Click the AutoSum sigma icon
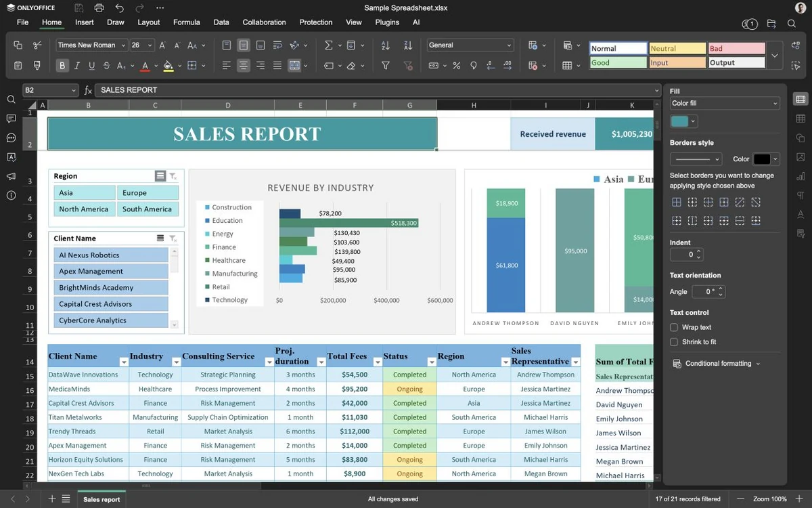This screenshot has height=508, width=812. pos(329,45)
